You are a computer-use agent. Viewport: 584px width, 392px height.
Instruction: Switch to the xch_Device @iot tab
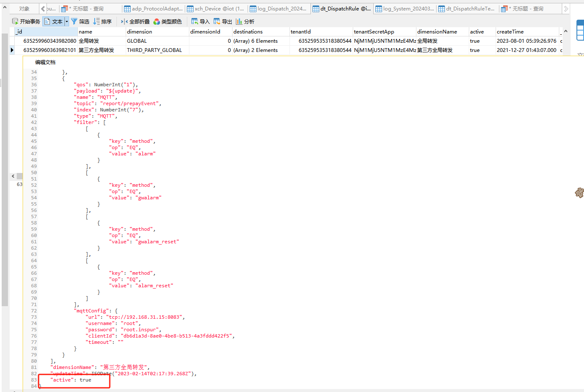coord(215,8)
